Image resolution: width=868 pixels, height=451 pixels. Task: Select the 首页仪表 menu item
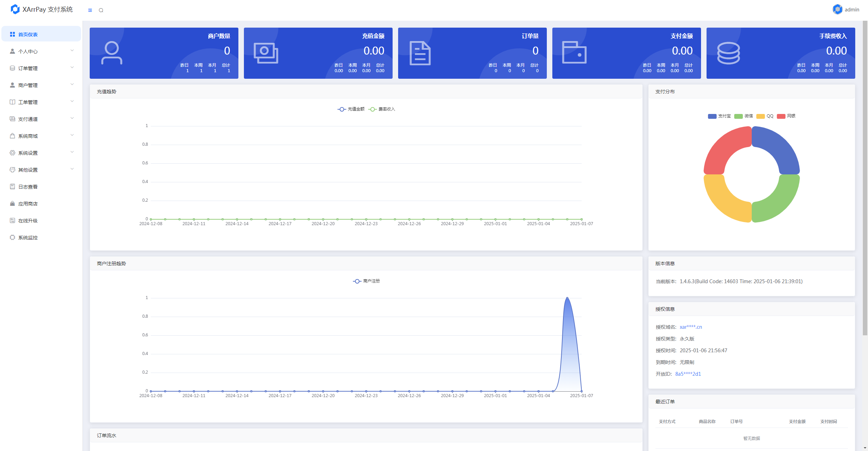click(x=28, y=35)
